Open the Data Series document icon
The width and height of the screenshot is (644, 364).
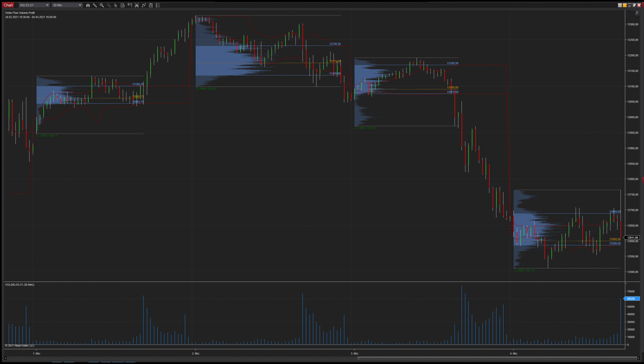(x=123, y=5)
